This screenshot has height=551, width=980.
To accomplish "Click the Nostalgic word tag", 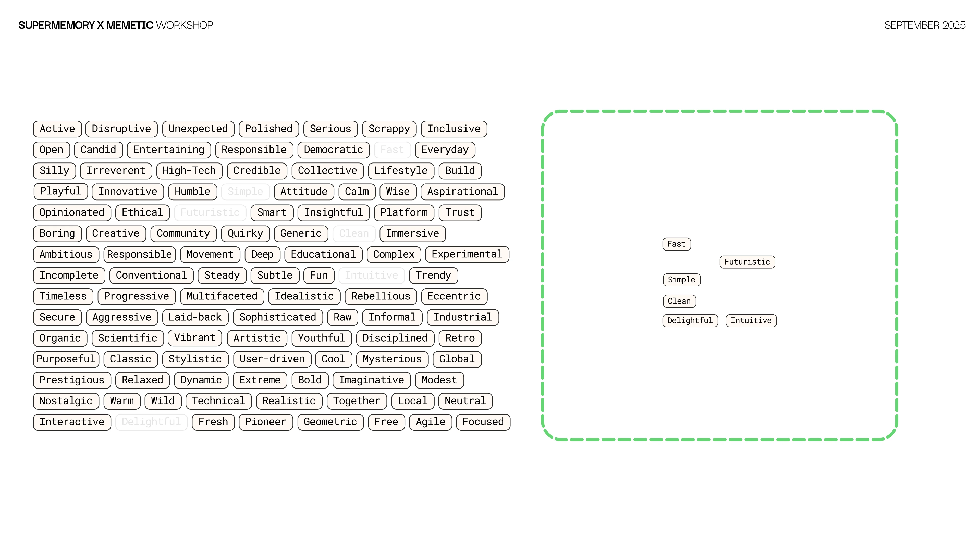I will click(66, 401).
